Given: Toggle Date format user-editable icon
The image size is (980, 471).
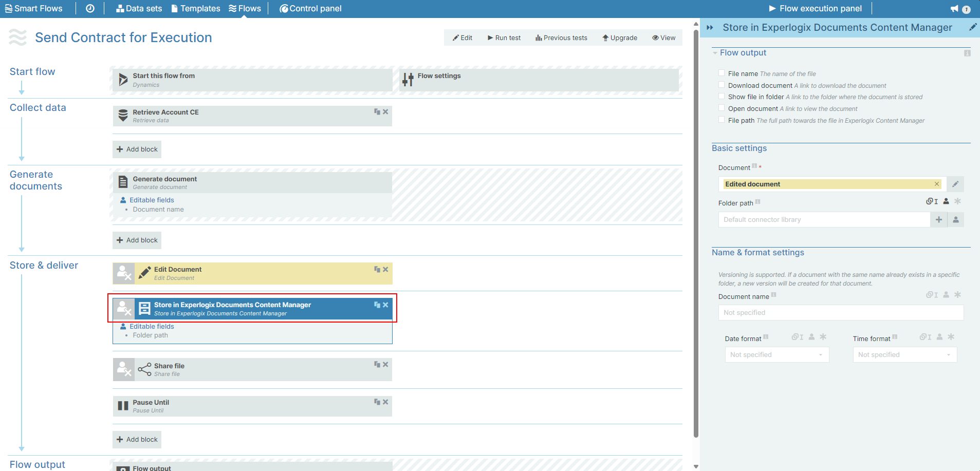Looking at the screenshot, I should [x=811, y=337].
